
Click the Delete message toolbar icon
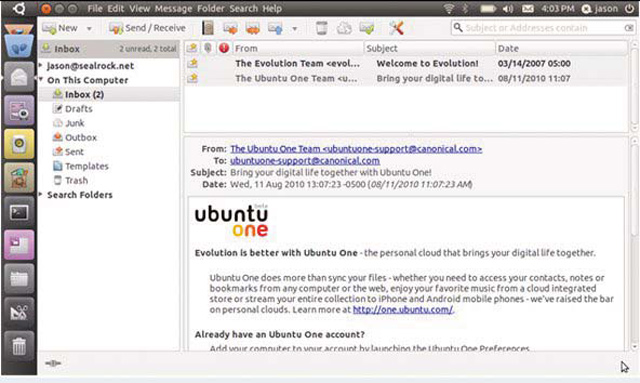322,28
